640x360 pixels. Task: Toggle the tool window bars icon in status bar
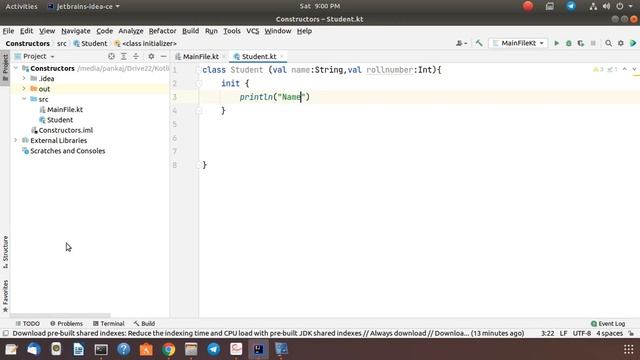pos(5,333)
